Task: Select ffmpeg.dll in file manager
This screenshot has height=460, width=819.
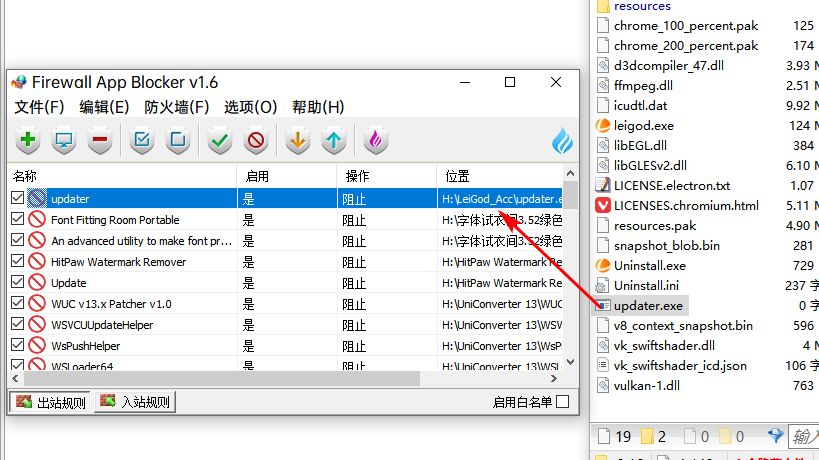Action: click(x=643, y=85)
